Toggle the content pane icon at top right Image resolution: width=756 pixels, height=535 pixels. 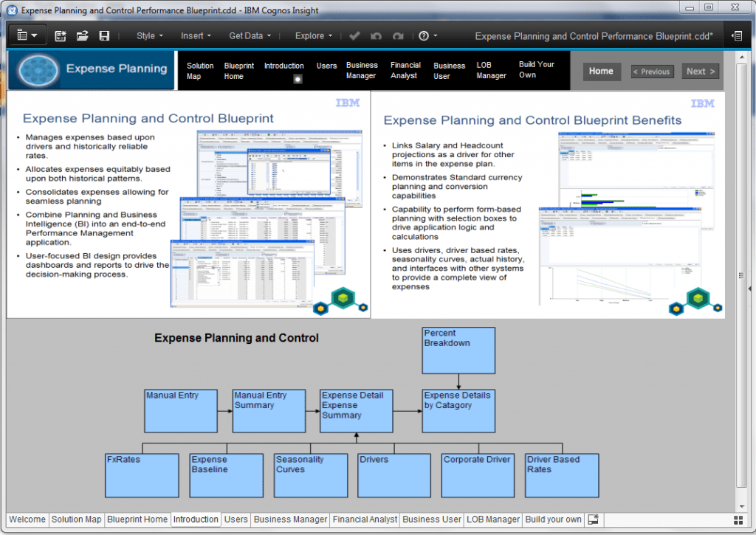click(x=737, y=35)
